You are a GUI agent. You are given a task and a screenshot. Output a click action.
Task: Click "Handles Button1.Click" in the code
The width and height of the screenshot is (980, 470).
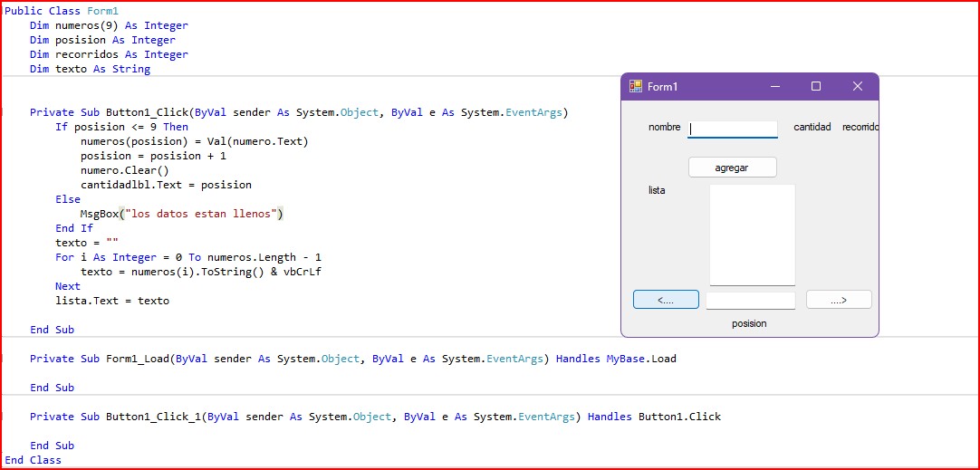point(654,417)
